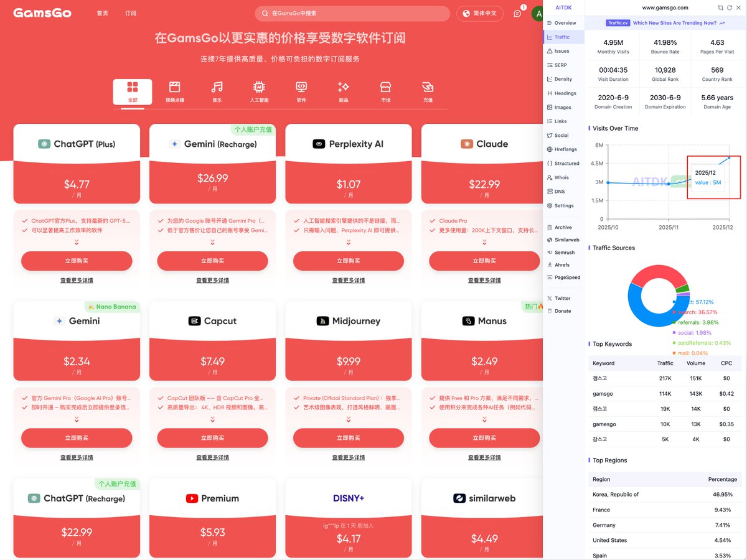Open the 订阅 nav link

pos(131,13)
